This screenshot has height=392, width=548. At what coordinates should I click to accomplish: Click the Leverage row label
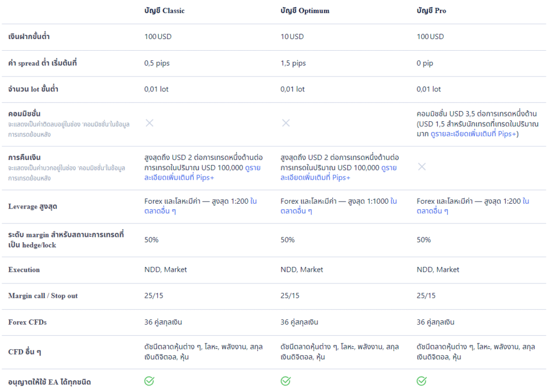(33, 206)
